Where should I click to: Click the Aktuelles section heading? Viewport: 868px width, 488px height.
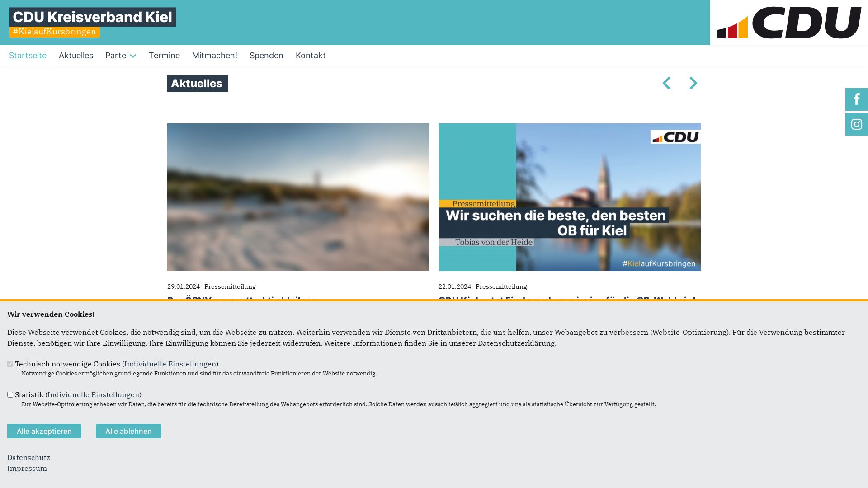[x=198, y=84]
